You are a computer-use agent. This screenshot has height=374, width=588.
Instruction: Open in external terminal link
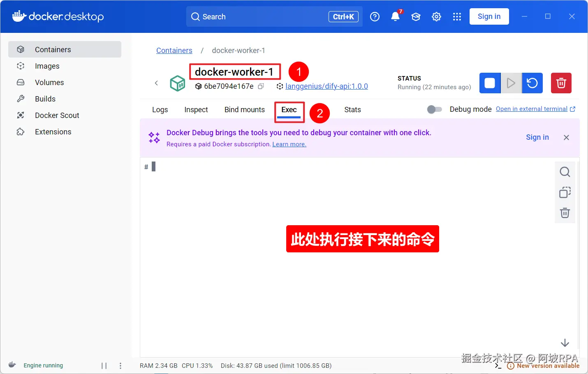pos(535,109)
